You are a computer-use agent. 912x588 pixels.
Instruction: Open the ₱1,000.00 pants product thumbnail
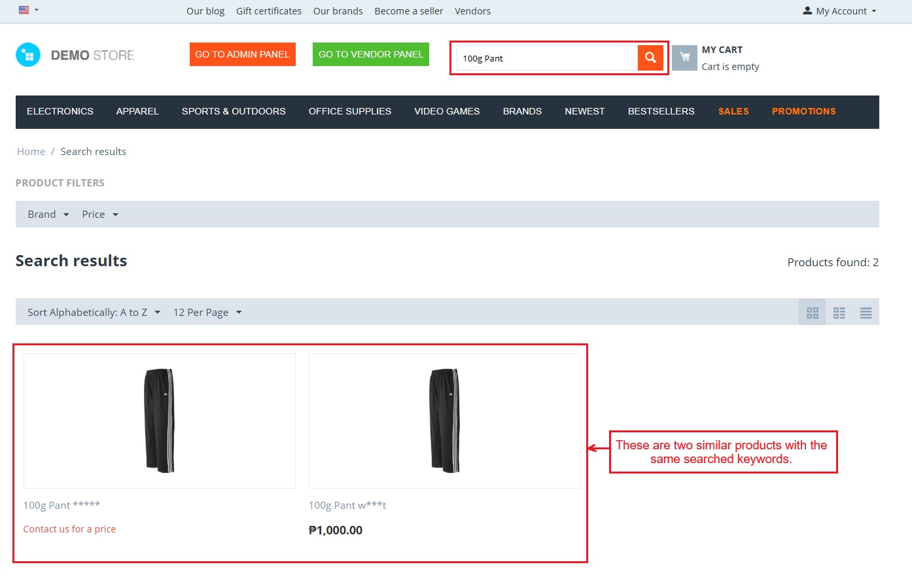(444, 421)
